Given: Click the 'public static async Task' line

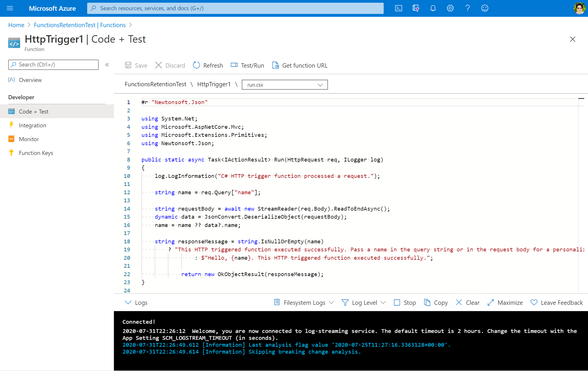Looking at the screenshot, I should pos(262,160).
